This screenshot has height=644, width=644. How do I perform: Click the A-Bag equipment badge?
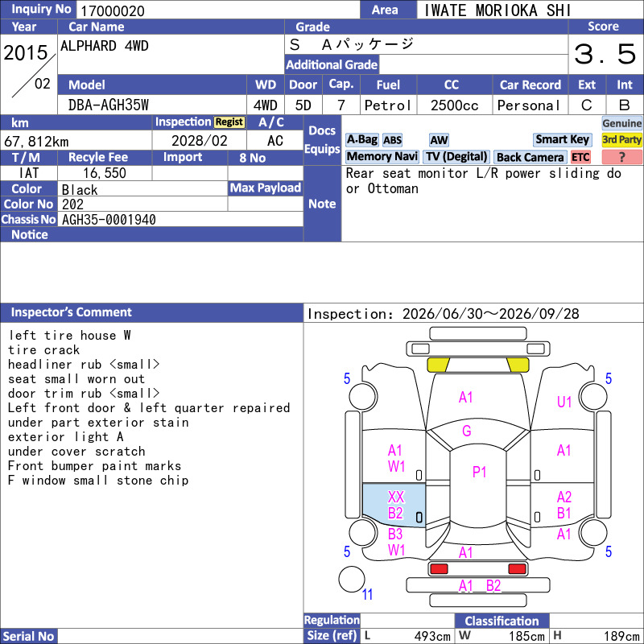[361, 139]
